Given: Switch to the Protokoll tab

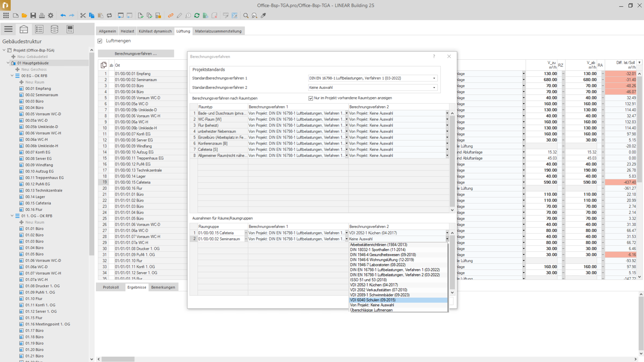Looking at the screenshot, I should [111, 287].
